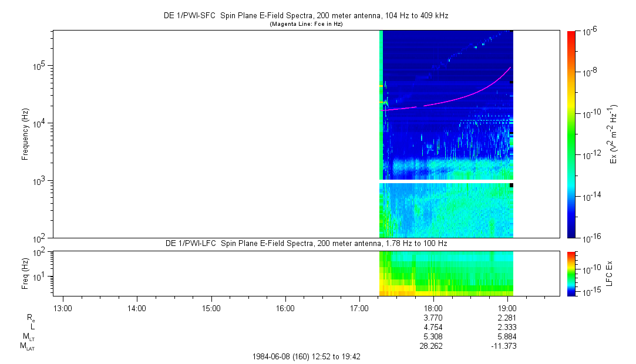Click the black square marker near 10^3 Hz
Screen dimensions: 636x364
pos(512,186)
